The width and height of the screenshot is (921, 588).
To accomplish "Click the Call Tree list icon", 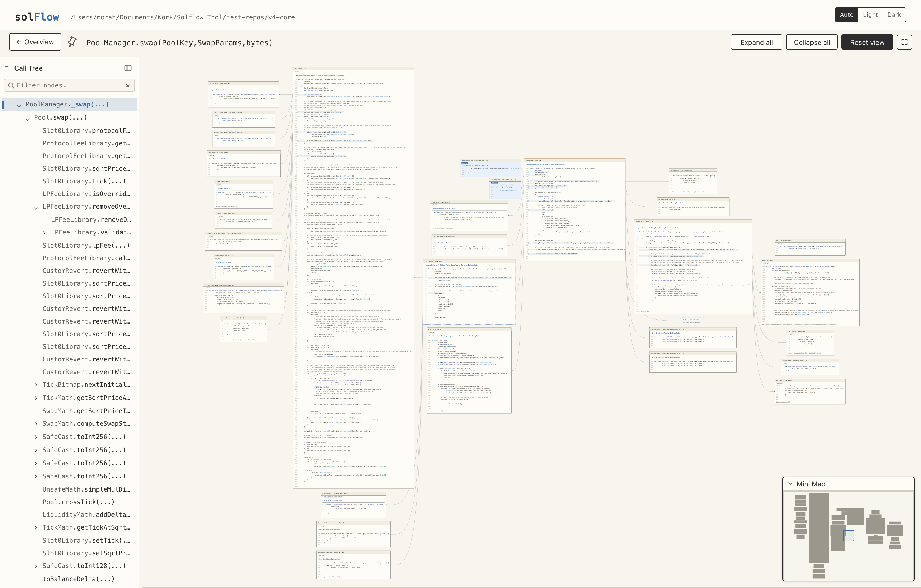I will 7,68.
